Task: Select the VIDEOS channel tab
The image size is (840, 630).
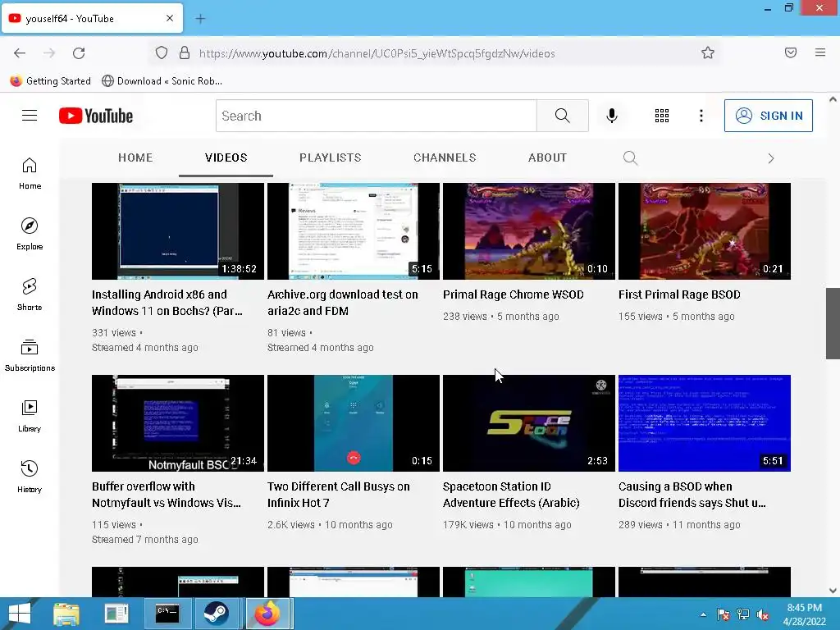Action: tap(226, 157)
